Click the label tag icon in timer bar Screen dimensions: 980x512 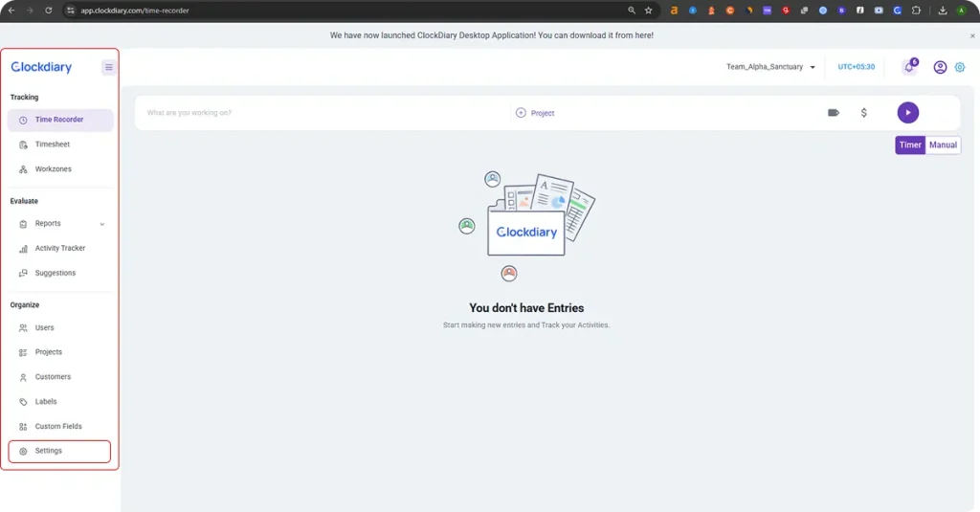834,113
